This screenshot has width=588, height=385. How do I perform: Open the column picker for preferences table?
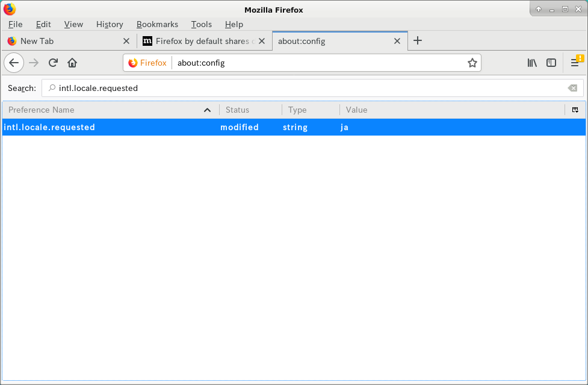pyautogui.click(x=575, y=110)
